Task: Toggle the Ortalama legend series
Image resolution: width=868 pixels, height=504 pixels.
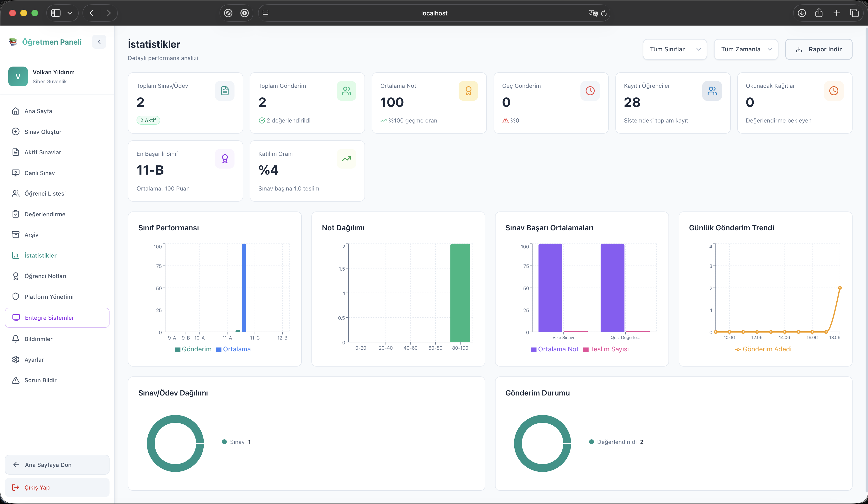Action: click(x=233, y=349)
